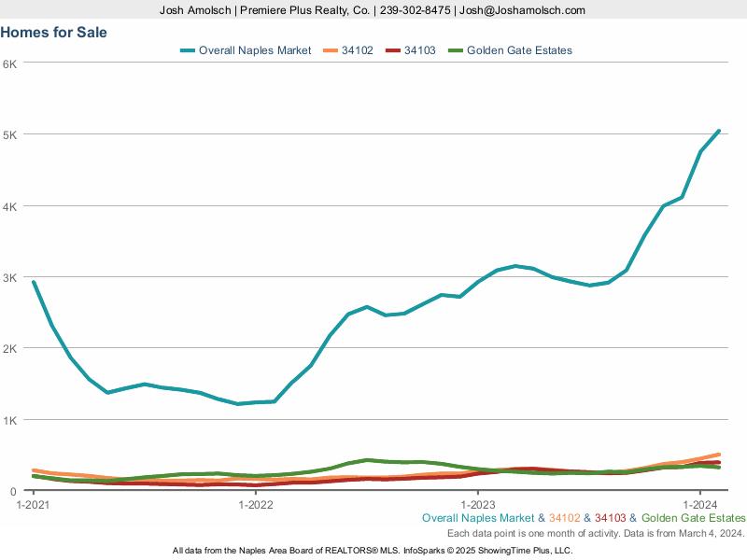Click the orange 34102 legend swatch
The width and height of the screenshot is (747, 560).
click(x=331, y=50)
